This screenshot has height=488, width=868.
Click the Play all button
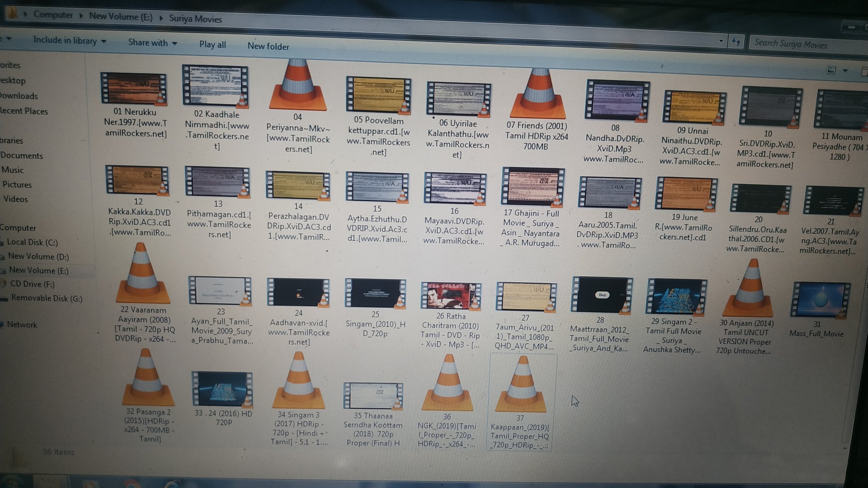tap(212, 44)
